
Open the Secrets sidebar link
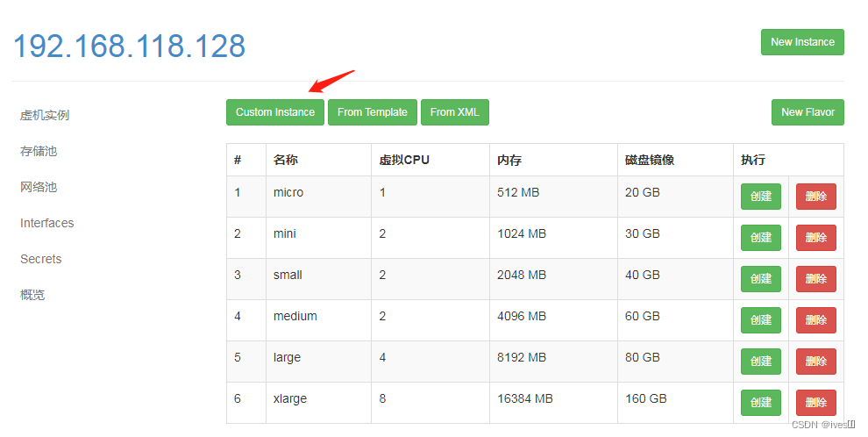(x=41, y=259)
